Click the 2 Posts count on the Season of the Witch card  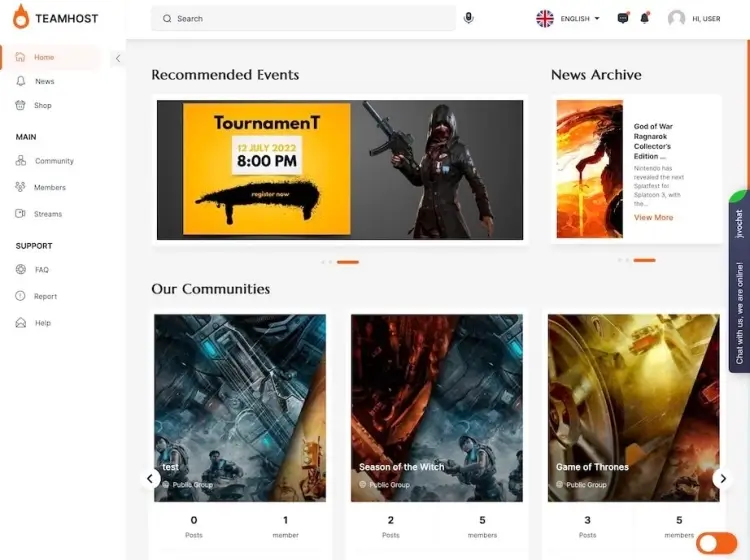pos(391,526)
